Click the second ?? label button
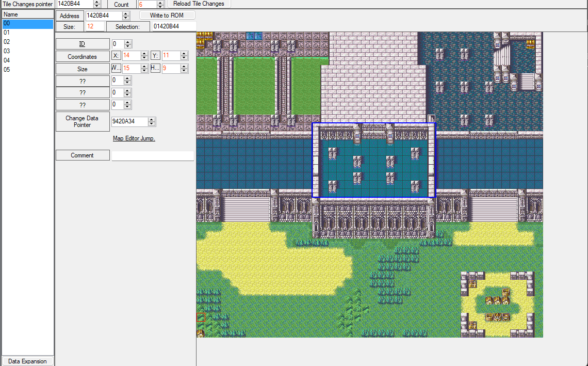The width and height of the screenshot is (588, 366). pyautogui.click(x=83, y=93)
